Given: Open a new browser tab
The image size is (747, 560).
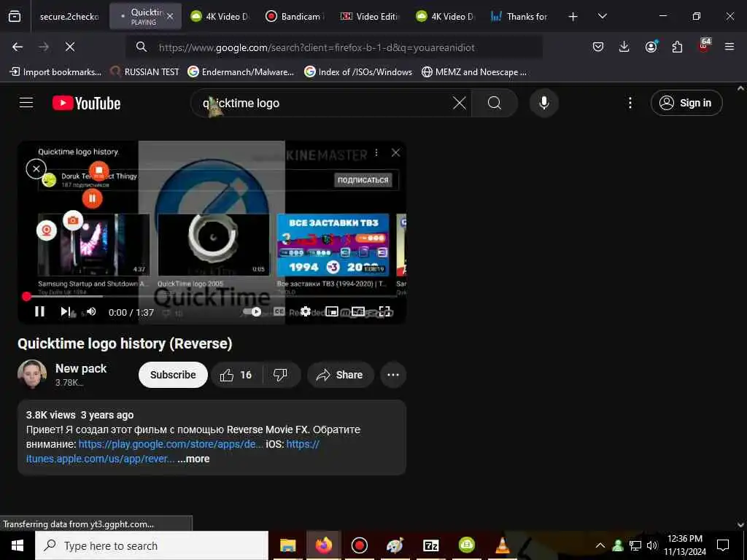Looking at the screenshot, I should tap(573, 17).
